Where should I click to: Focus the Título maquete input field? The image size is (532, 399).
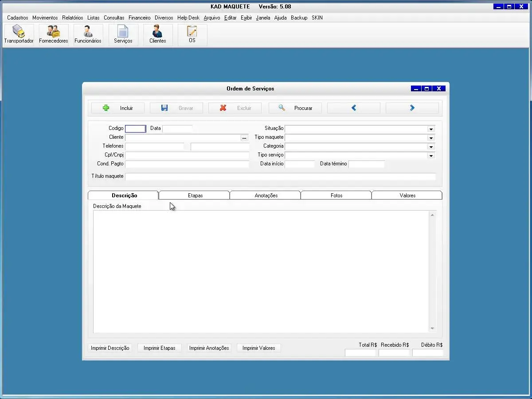tap(280, 176)
